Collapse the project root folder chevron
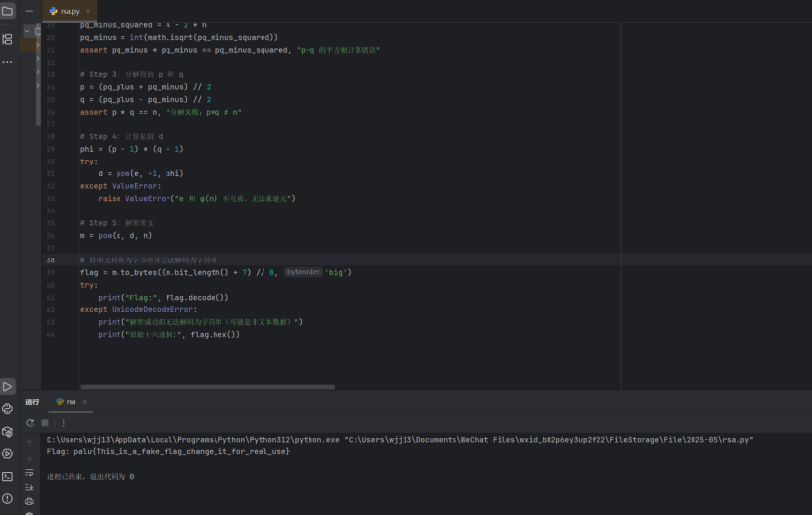This screenshot has width=812, height=516. (27, 31)
